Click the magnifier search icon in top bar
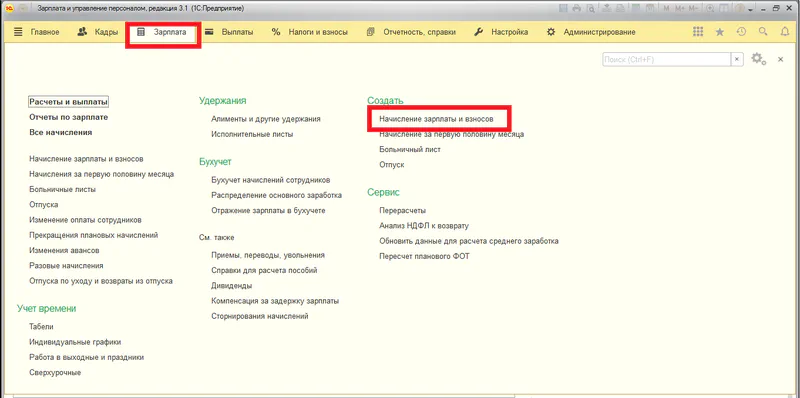 (x=763, y=32)
